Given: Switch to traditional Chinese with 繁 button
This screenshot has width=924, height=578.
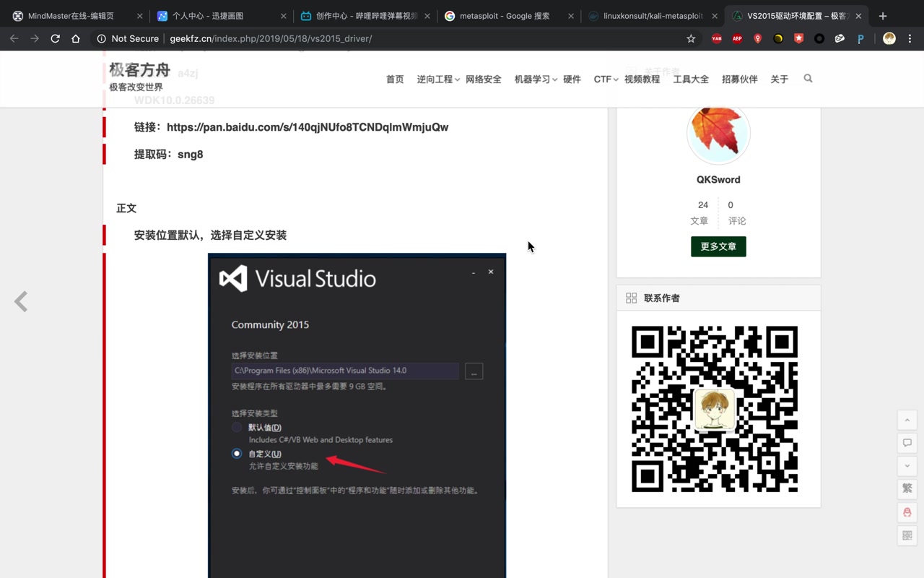Looking at the screenshot, I should (907, 489).
